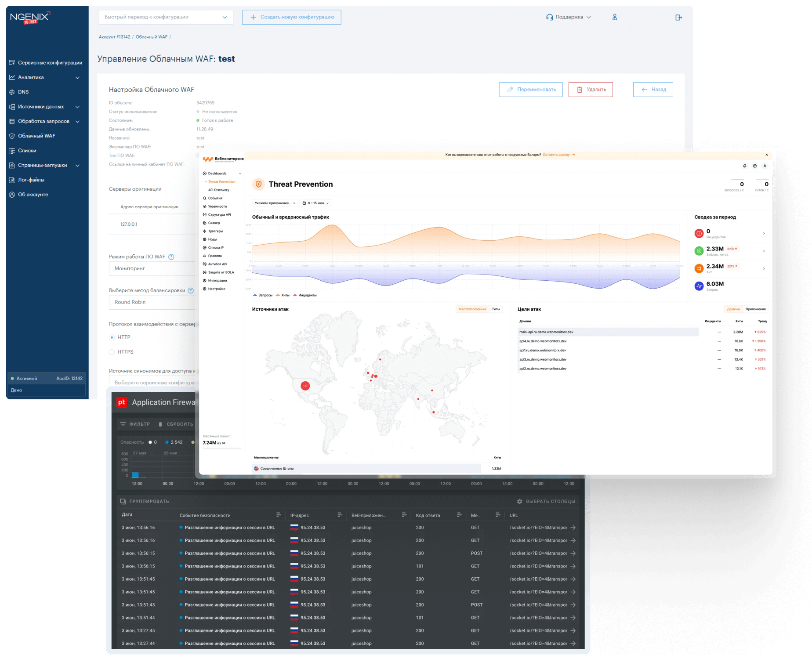
Task: Click the Создать новую конфигурацию button
Action: tap(291, 17)
